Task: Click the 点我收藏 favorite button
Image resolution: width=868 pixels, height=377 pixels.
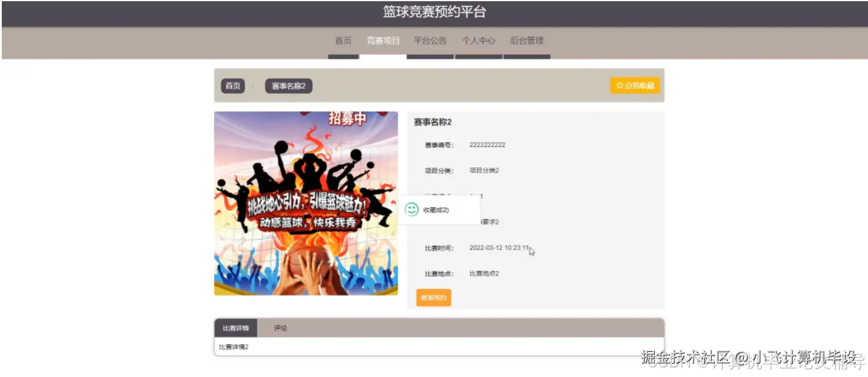Action: (x=635, y=85)
